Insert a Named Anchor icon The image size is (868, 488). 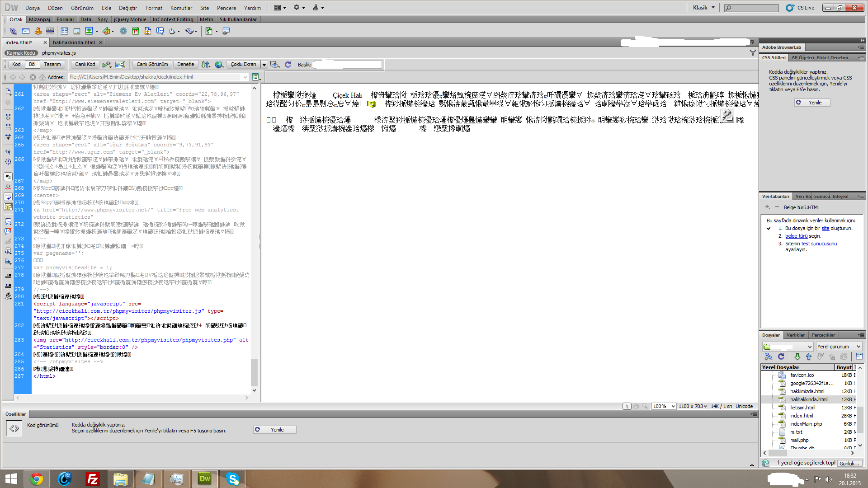(x=38, y=31)
